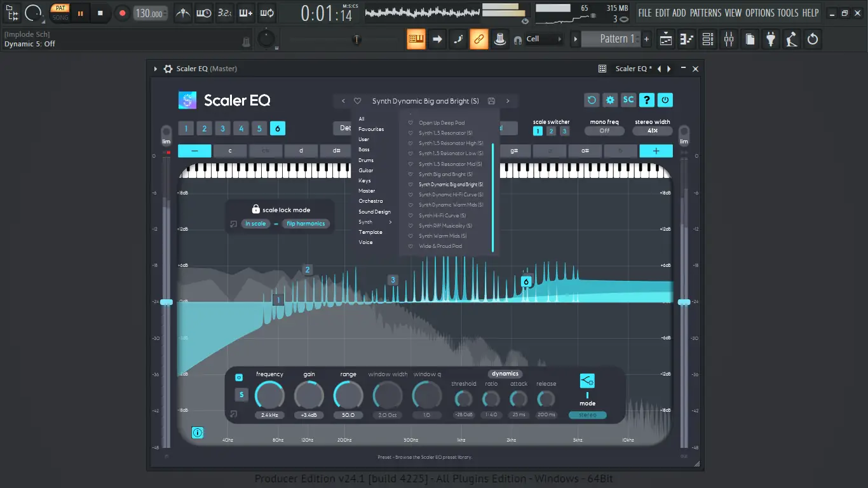Open the project browser files icon
Screen dimensions: 868x488
750,39
